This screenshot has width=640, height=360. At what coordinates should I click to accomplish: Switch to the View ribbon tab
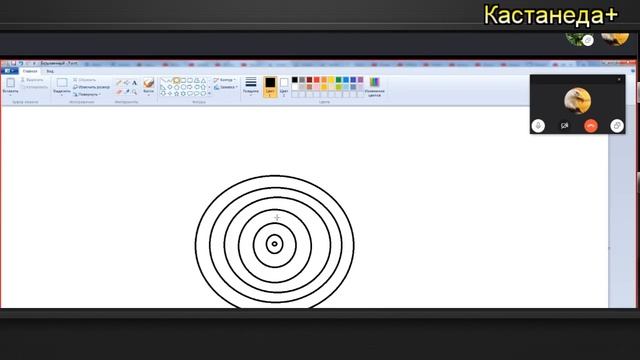coord(50,71)
